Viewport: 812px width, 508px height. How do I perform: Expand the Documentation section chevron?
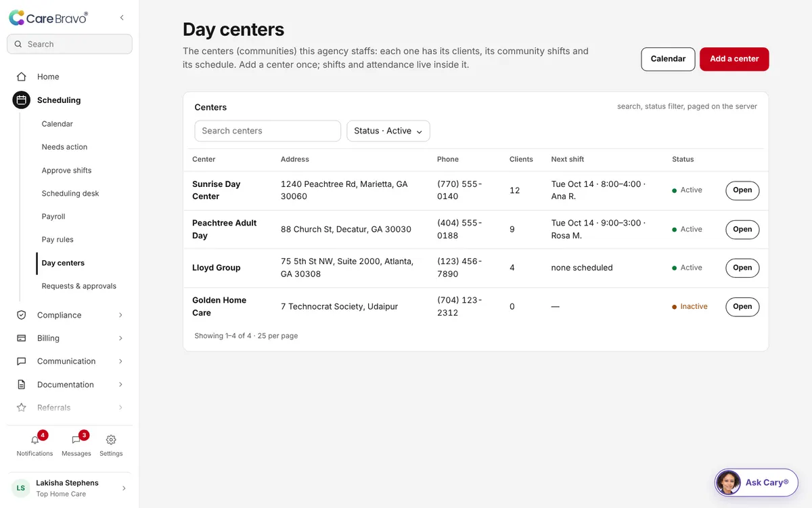[x=120, y=385]
